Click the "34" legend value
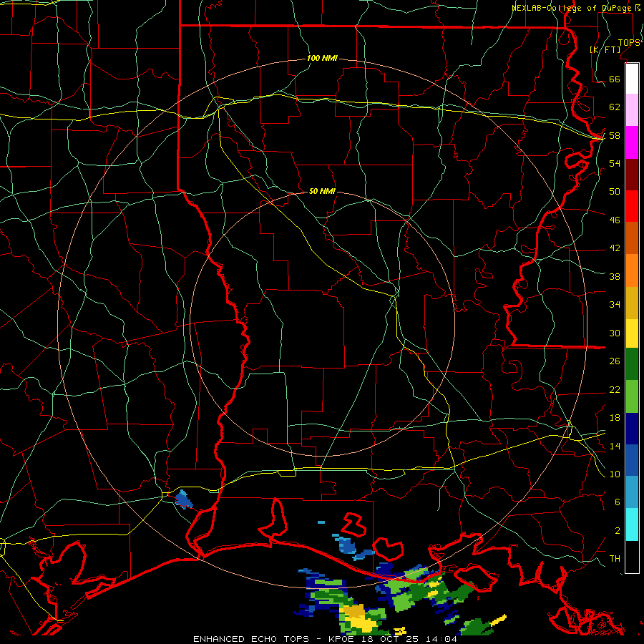Image resolution: width=644 pixels, height=644 pixels. 615,304
